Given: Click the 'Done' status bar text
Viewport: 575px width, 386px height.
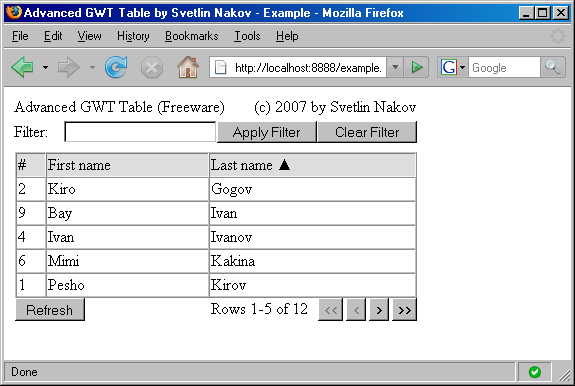Looking at the screenshot, I should (x=24, y=372).
